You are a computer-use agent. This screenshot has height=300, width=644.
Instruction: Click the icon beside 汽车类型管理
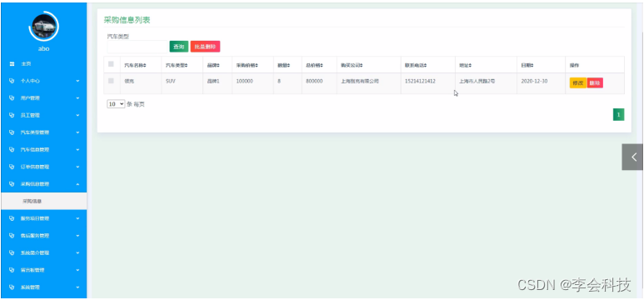pyautogui.click(x=12, y=132)
